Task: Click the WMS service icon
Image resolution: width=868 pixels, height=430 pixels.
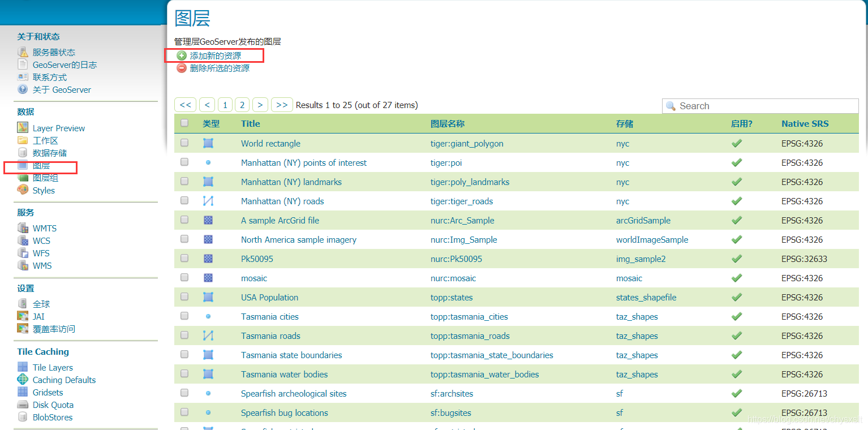Action: pyautogui.click(x=23, y=265)
